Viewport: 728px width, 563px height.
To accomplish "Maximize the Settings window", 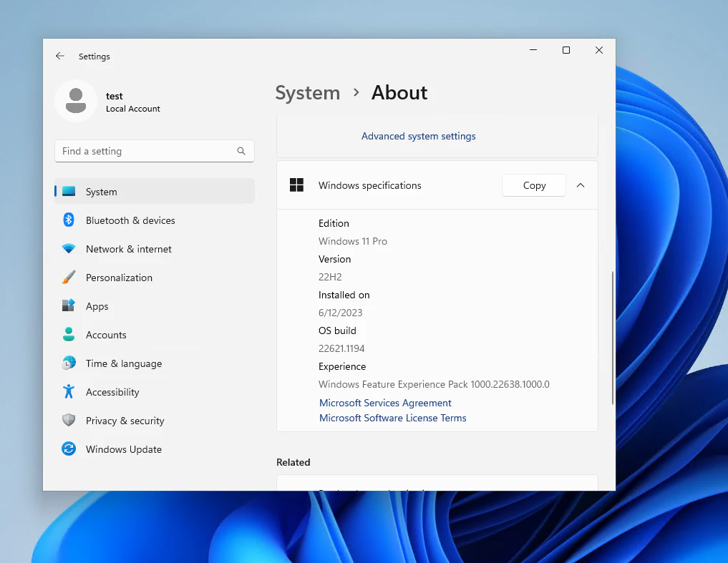I will [566, 49].
